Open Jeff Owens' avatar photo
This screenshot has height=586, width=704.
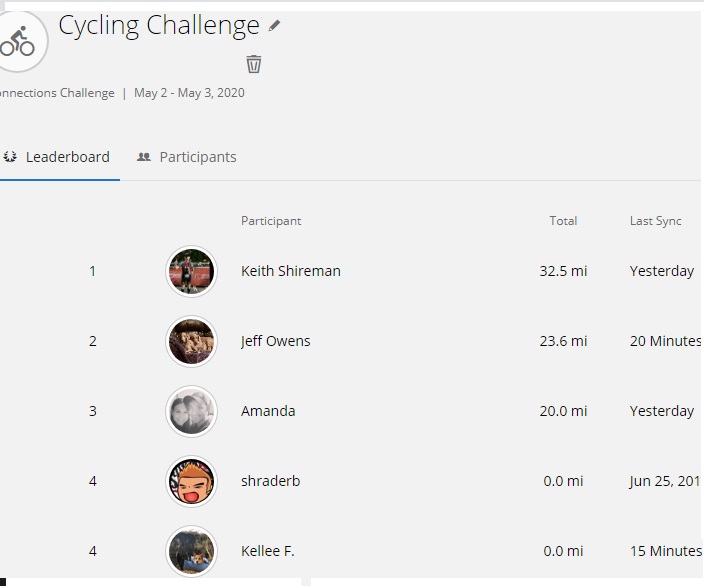pos(191,341)
